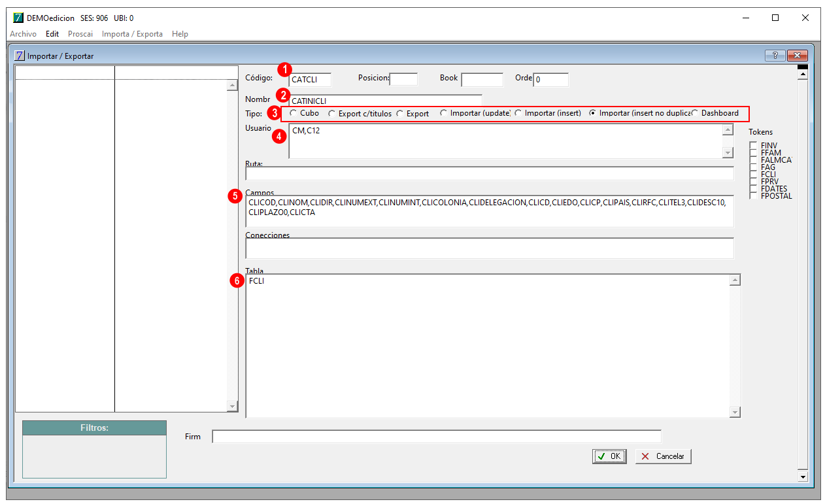The height and width of the screenshot is (504, 825).
Task: Click the Filtros panel header
Action: click(95, 428)
